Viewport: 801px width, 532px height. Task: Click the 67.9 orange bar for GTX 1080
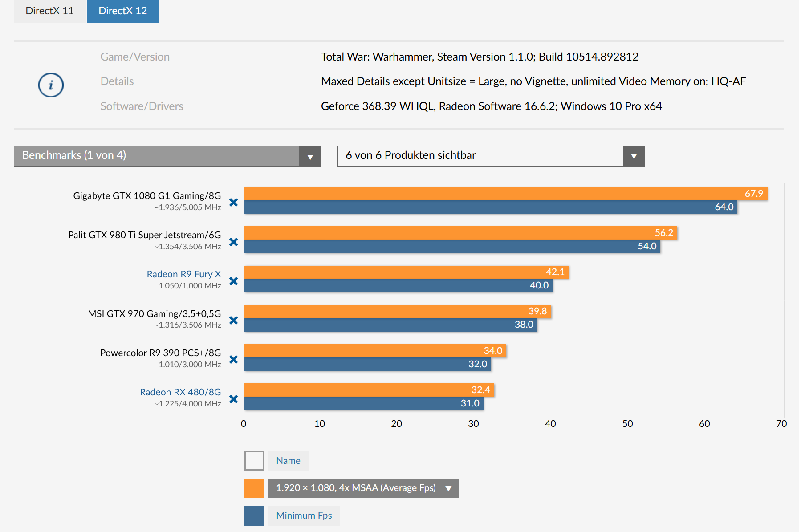click(x=505, y=194)
